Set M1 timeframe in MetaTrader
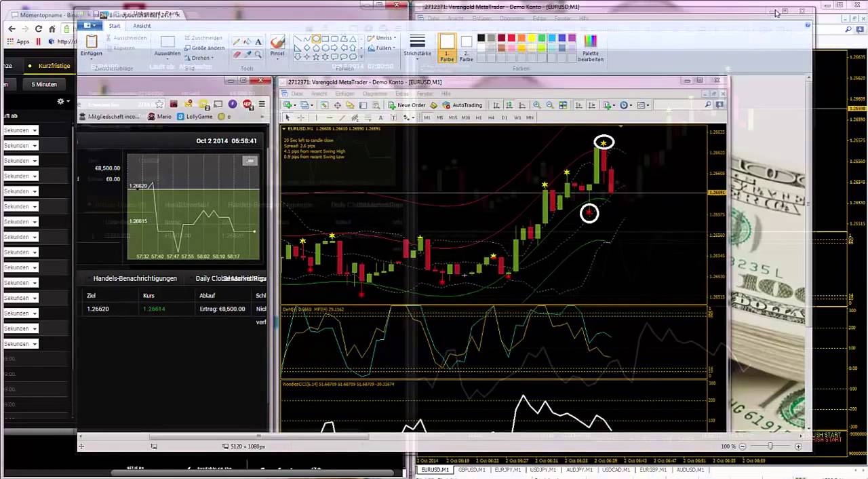 (x=427, y=117)
